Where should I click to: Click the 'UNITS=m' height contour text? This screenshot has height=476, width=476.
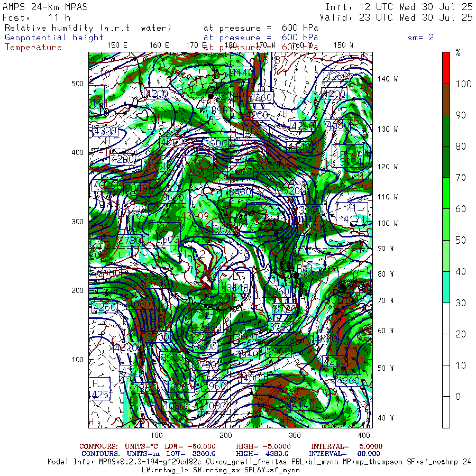(143, 454)
